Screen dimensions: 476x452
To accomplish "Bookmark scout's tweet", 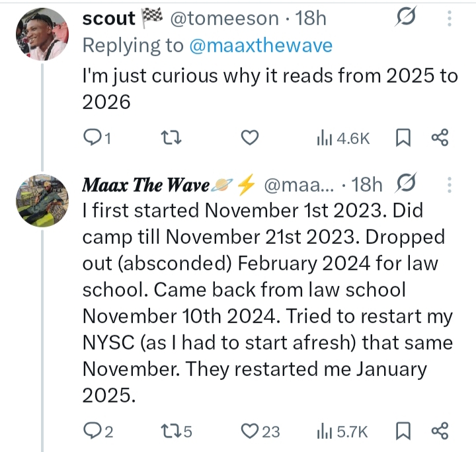I will (x=403, y=137).
